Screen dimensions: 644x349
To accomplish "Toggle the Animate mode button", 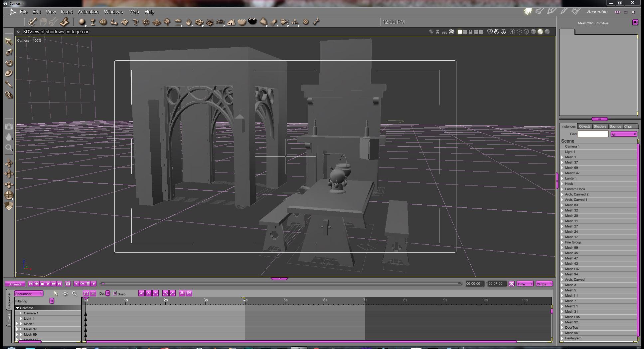I will (x=15, y=284).
